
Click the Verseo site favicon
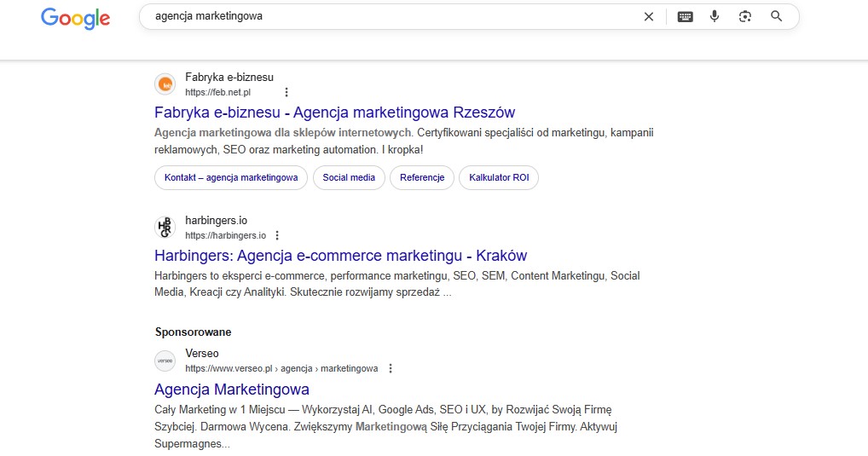pyautogui.click(x=165, y=361)
